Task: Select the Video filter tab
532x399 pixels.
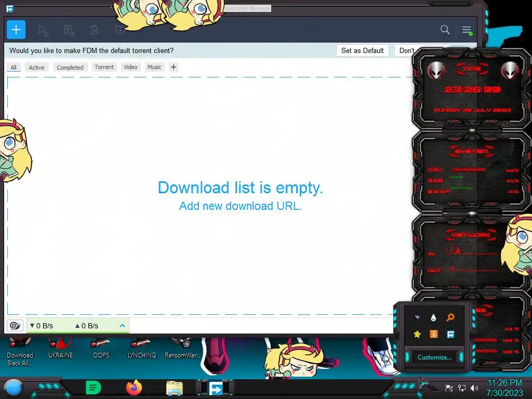Action: coord(130,67)
